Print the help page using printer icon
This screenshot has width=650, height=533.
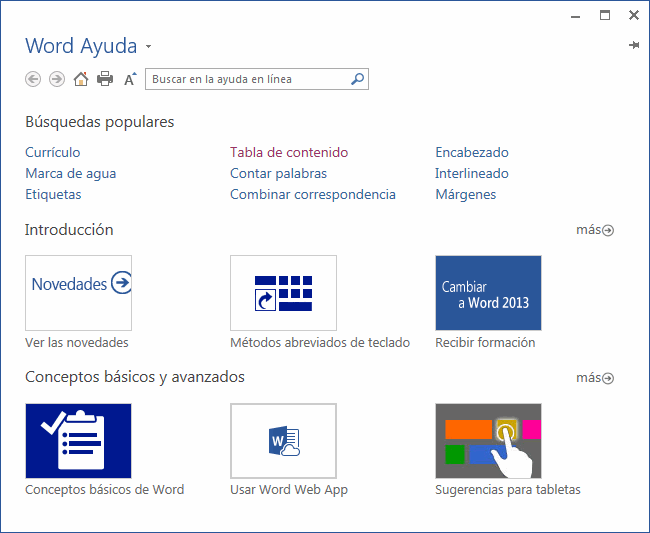tap(105, 79)
